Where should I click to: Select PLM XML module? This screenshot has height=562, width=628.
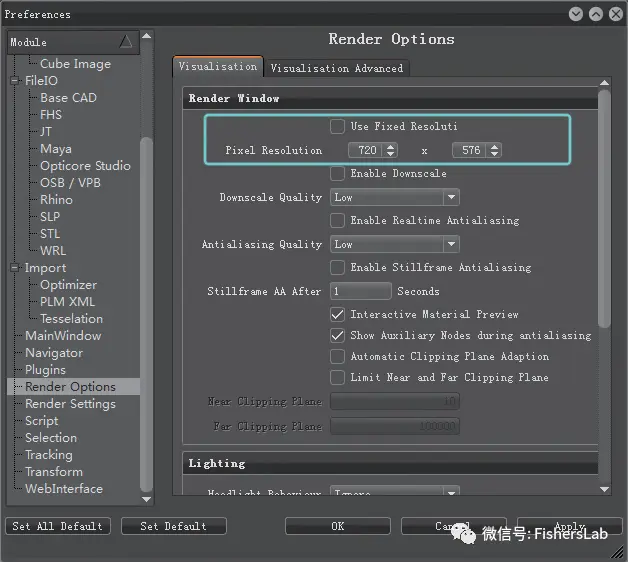tap(67, 302)
